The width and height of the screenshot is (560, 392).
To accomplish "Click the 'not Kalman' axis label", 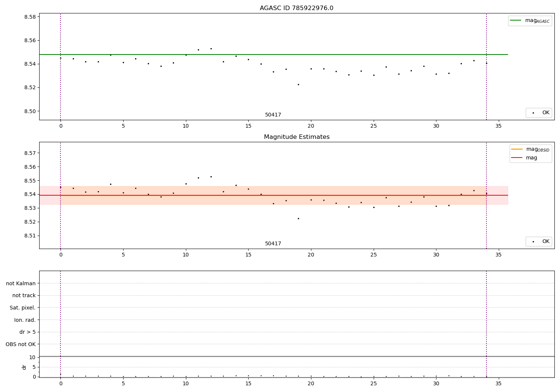I will pos(21,283).
